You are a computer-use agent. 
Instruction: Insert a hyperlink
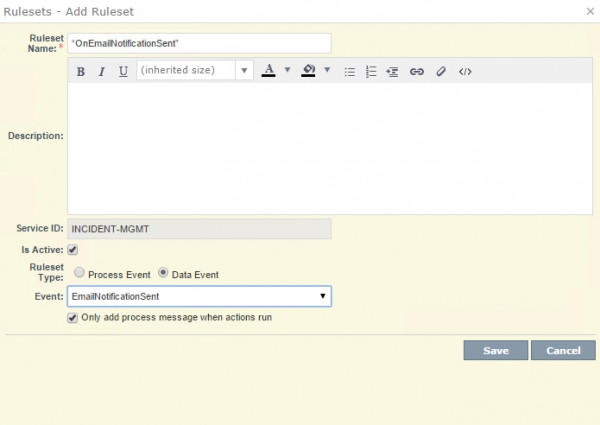pos(417,72)
